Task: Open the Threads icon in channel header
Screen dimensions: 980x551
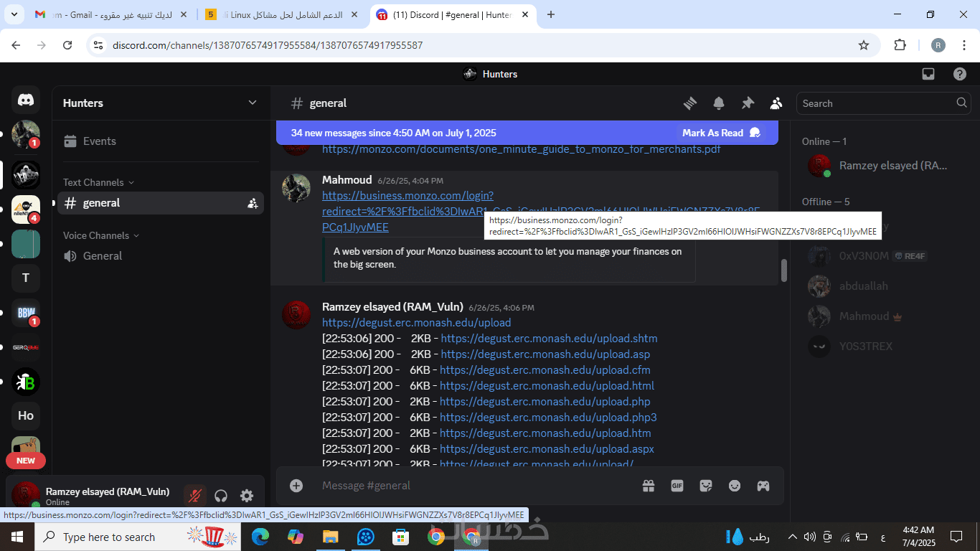Action: click(x=690, y=103)
